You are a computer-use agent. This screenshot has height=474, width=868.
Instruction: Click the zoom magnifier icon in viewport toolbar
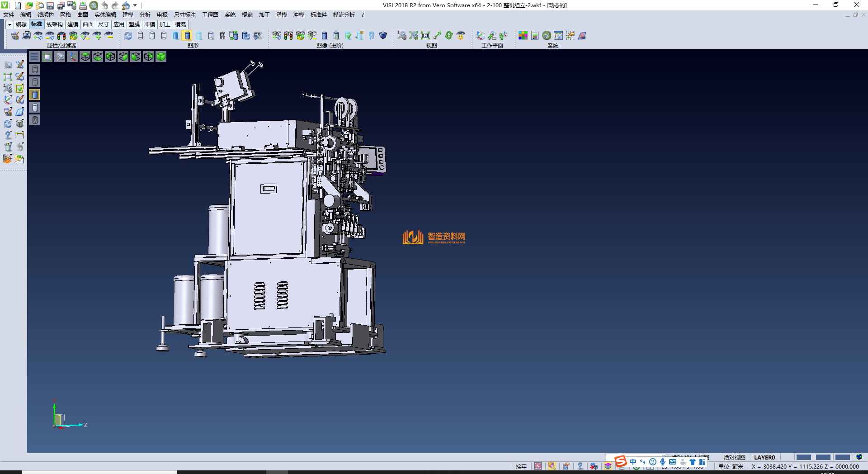(x=60, y=57)
